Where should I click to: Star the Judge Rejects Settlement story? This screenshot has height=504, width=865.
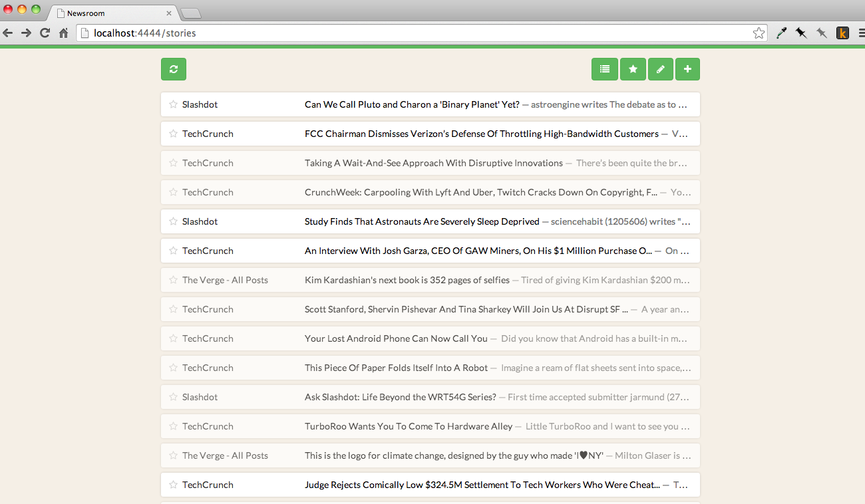[173, 485]
